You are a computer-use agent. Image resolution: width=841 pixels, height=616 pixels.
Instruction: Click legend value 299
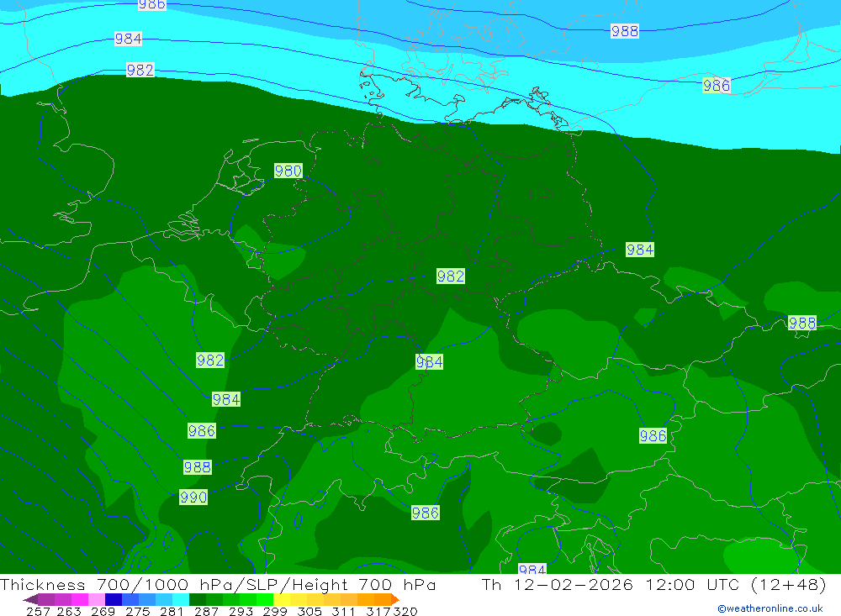pos(275,611)
